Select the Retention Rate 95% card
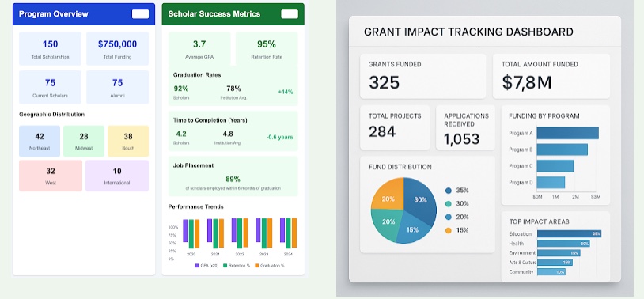 pos(267,48)
